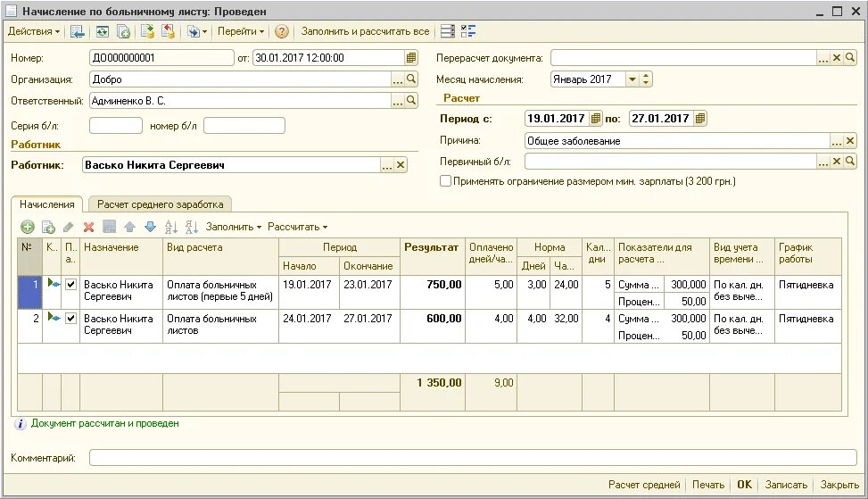
Task: Click Заполнить и рассчитать все
Action: [366, 31]
